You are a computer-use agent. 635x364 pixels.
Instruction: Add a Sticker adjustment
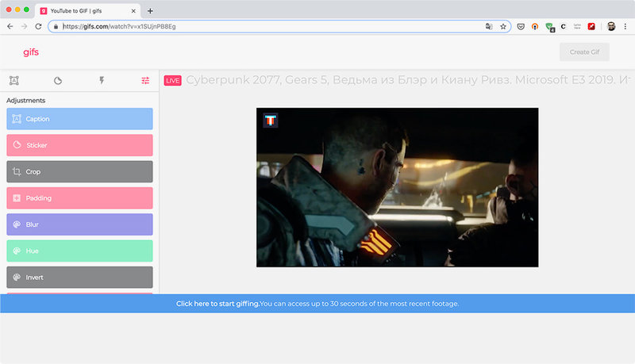click(x=80, y=145)
